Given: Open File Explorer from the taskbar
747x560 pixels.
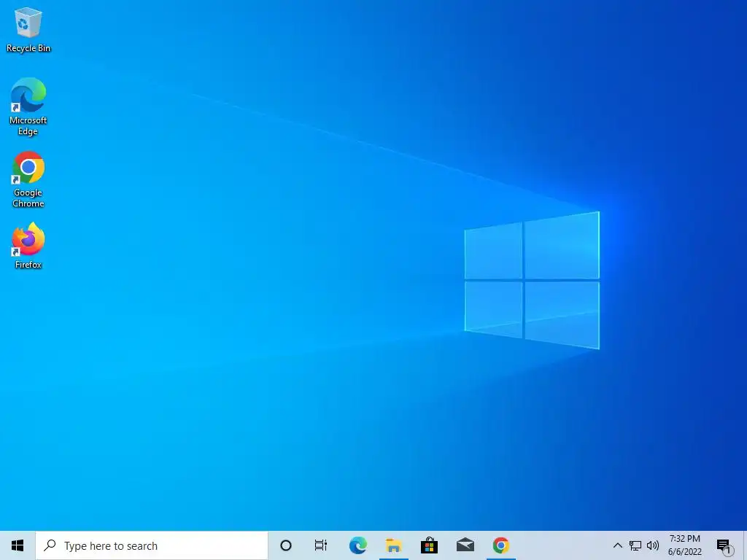Looking at the screenshot, I should pos(393,545).
